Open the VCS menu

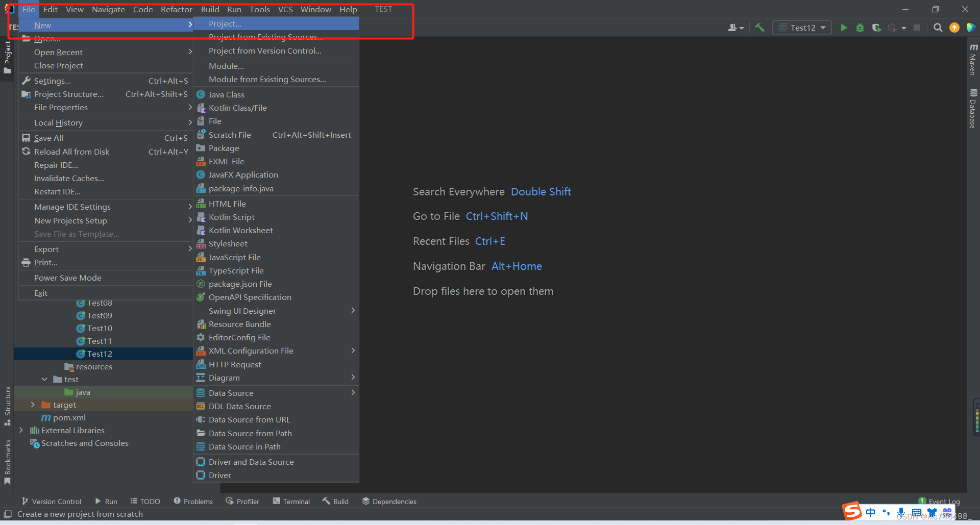coord(285,9)
